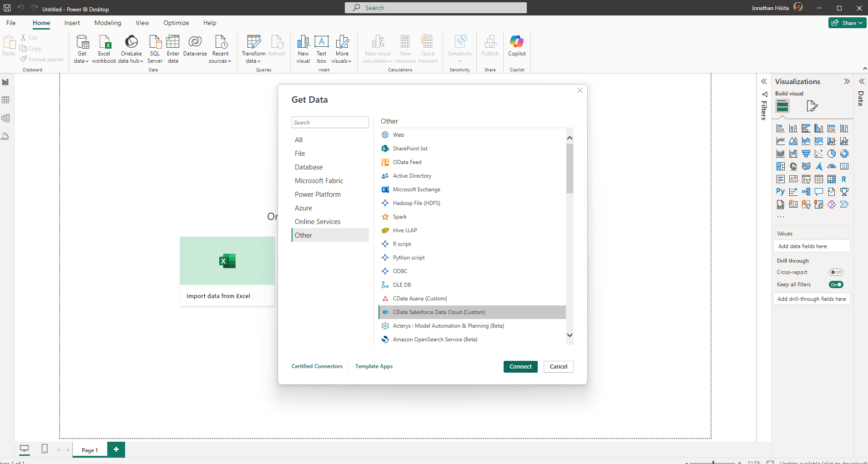This screenshot has height=464, width=868.
Task: Select the Python visual icon
Action: [780, 192]
